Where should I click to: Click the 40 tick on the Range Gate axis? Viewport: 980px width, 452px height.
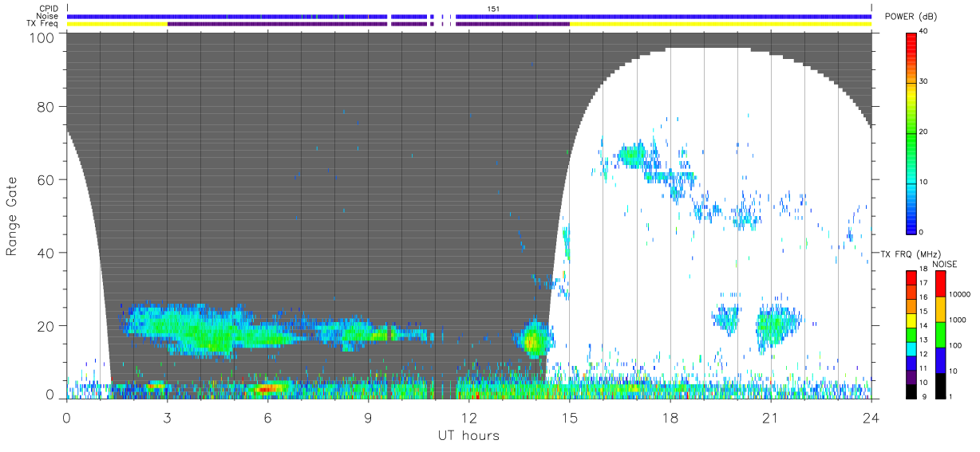[45, 253]
